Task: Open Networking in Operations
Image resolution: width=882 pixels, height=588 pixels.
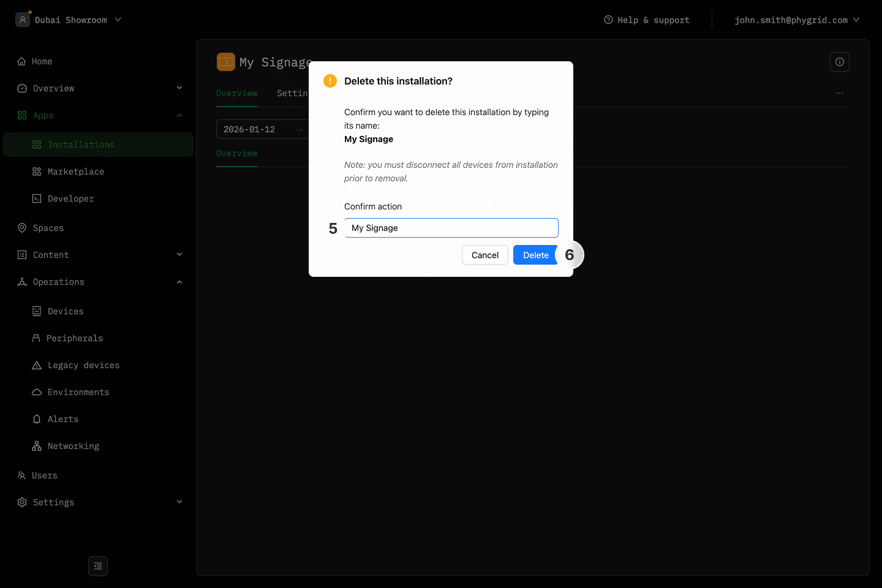Action: click(x=73, y=446)
